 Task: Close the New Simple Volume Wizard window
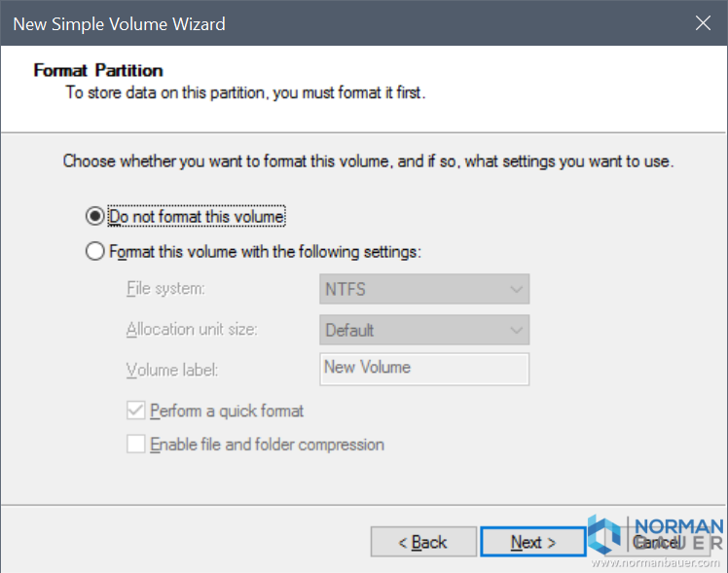coord(701,22)
